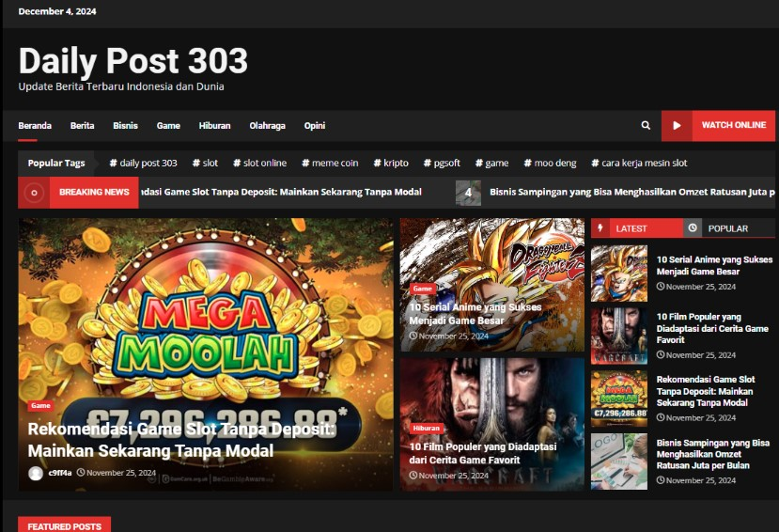Open the moo deng tag

pyautogui.click(x=550, y=163)
